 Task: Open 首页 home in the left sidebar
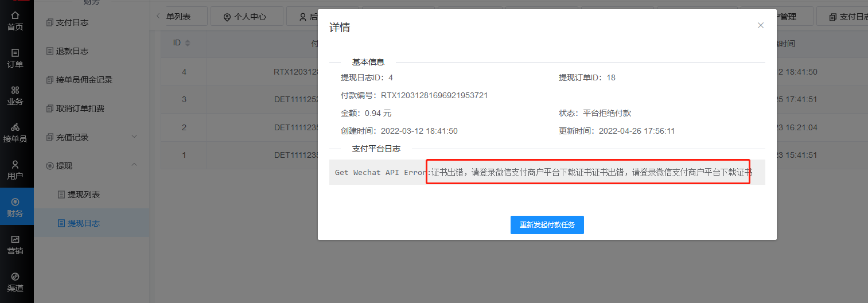15,21
